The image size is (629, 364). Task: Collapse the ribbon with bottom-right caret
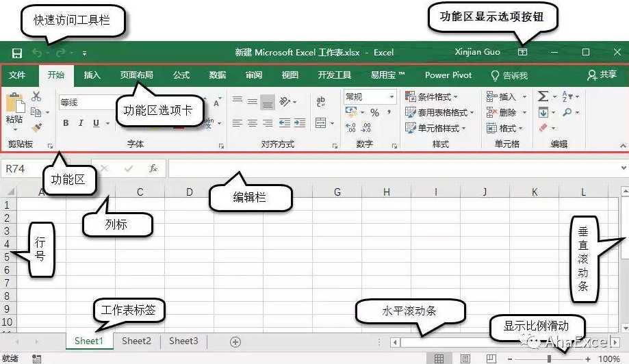tap(623, 146)
